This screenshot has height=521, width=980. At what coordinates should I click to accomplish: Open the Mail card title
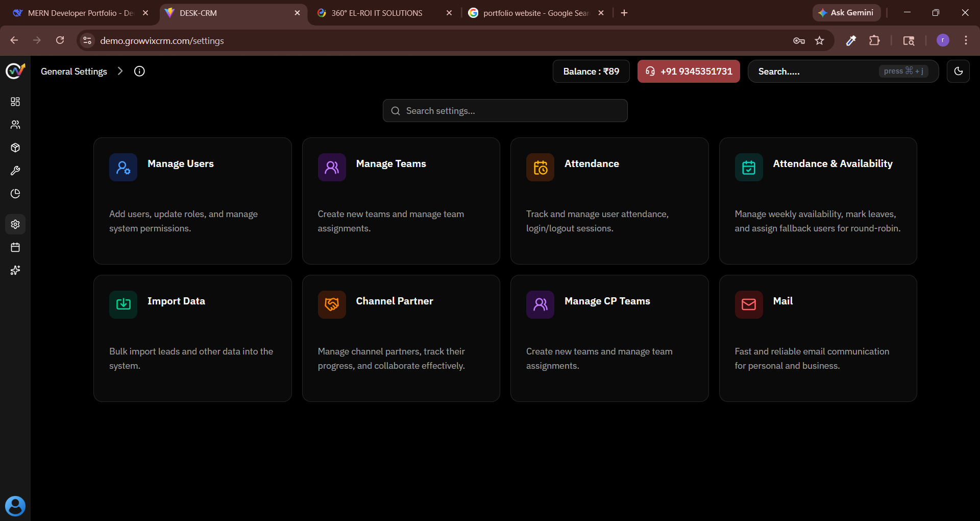[783, 301]
